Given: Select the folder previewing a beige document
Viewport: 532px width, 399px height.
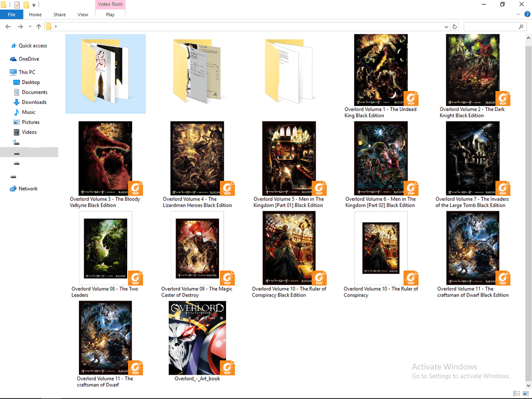Looking at the screenshot, I should pos(197,71).
